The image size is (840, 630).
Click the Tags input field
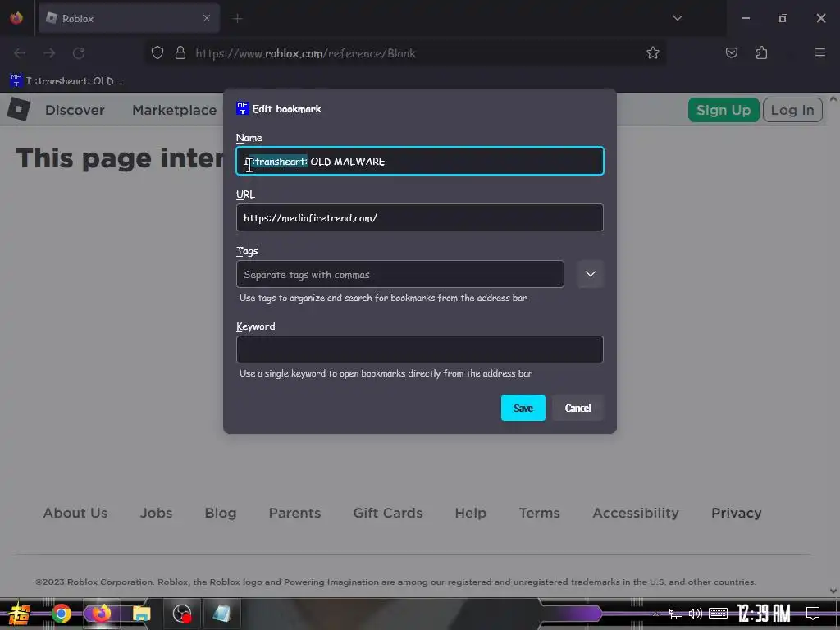pyautogui.click(x=400, y=274)
